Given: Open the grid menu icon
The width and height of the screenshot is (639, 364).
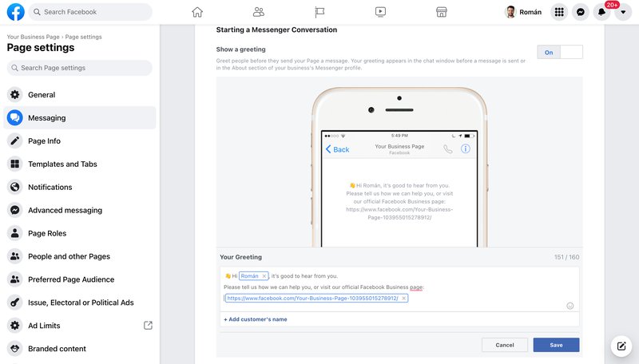Looking at the screenshot, I should coord(559,12).
